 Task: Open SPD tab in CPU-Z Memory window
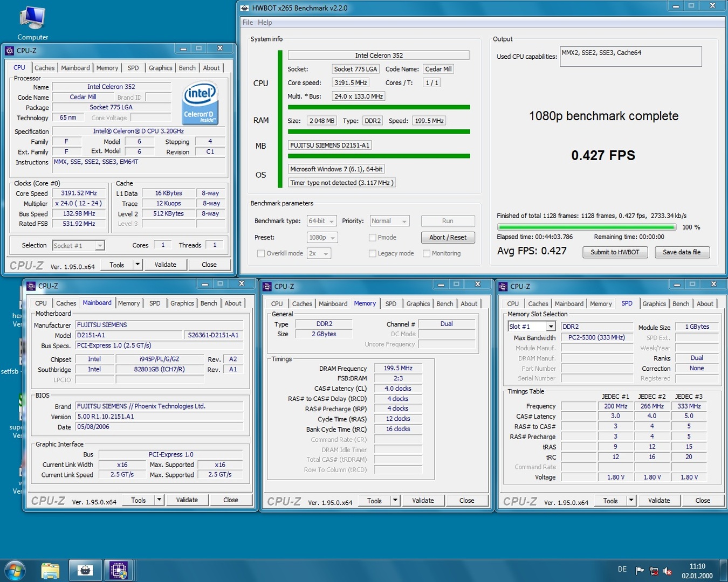point(391,304)
